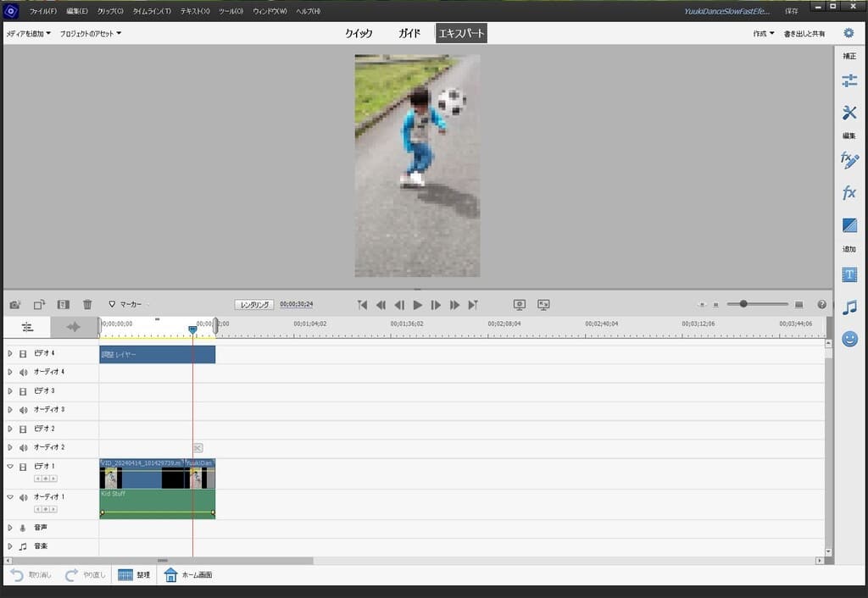The width and height of the screenshot is (868, 598).
Task: Switch to the ガイド tab
Action: 409,33
